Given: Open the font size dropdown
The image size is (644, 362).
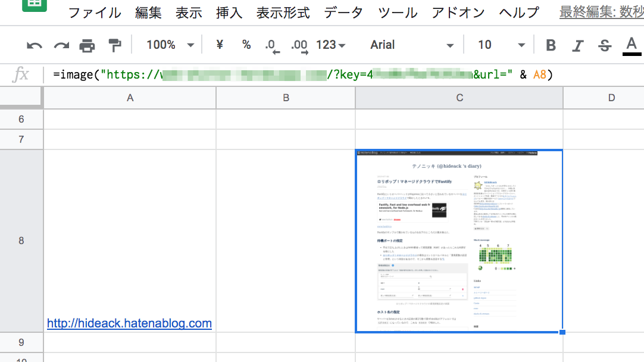Looking at the screenshot, I should tap(500, 45).
